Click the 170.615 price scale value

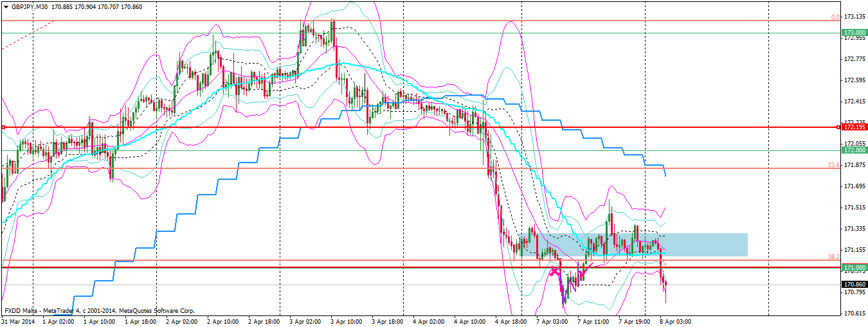pos(854,314)
